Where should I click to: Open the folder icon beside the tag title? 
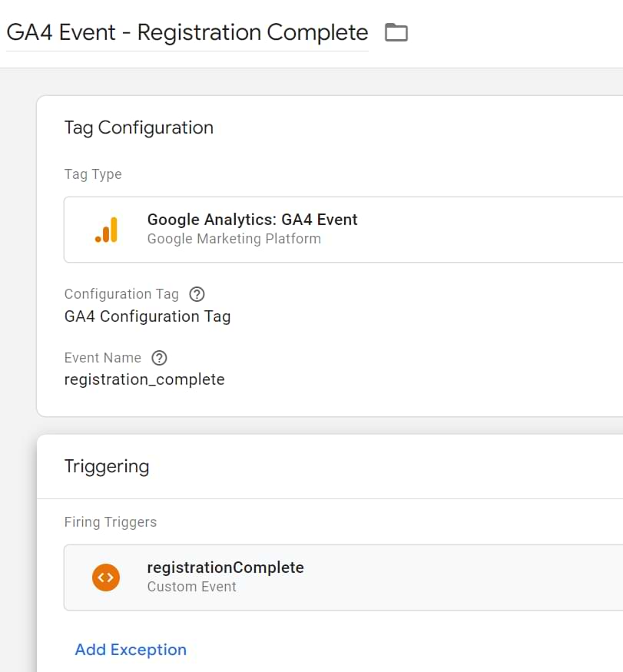[396, 33]
